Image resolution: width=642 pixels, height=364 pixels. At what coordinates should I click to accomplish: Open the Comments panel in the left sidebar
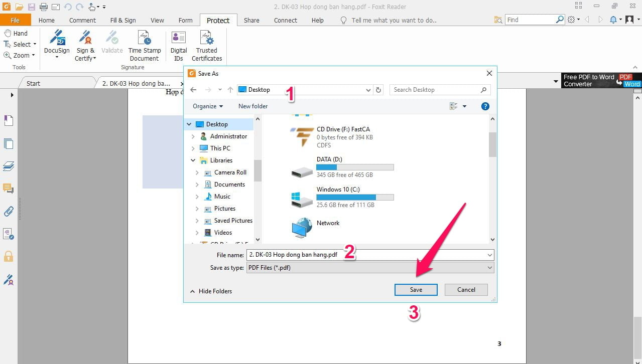click(x=8, y=189)
